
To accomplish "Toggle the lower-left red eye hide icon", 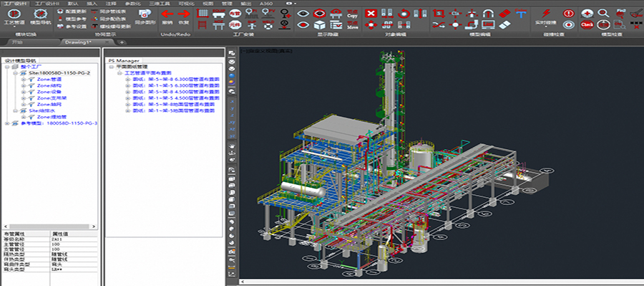I will (x=303, y=25).
